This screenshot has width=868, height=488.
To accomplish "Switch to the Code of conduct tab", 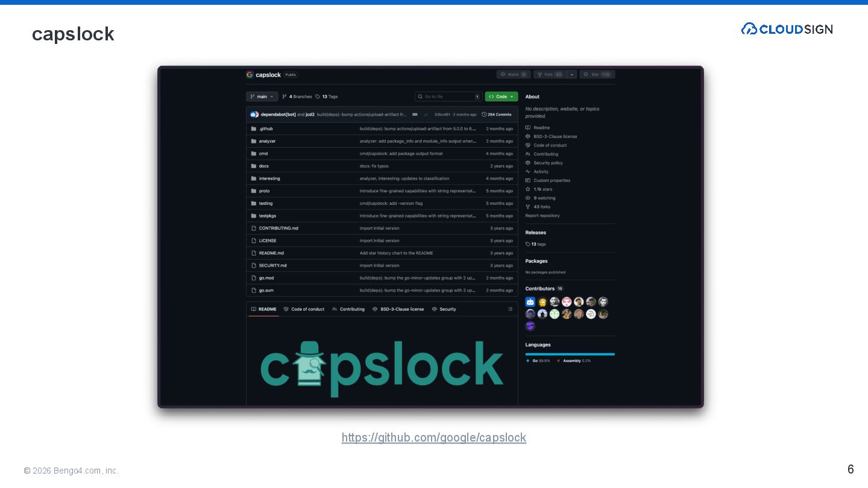I will 304,309.
